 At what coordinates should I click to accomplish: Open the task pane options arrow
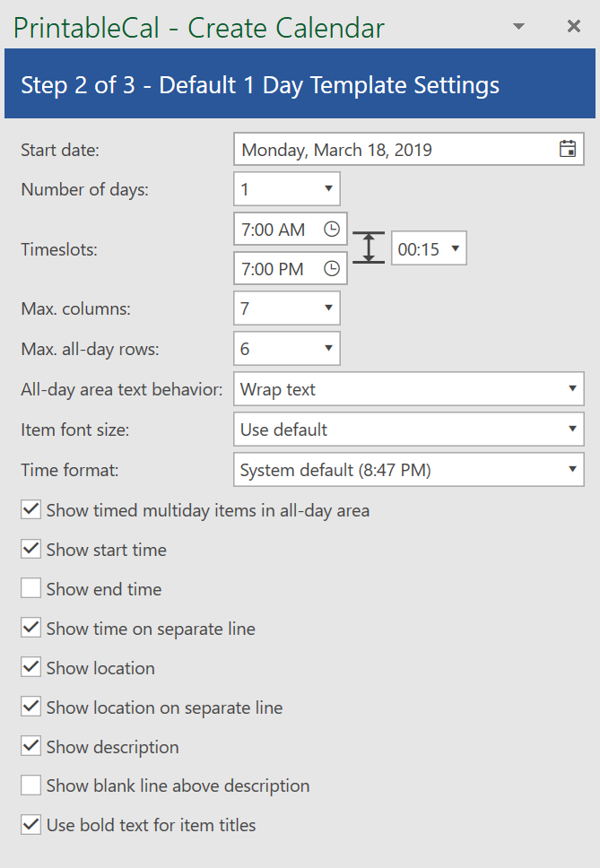tap(518, 26)
